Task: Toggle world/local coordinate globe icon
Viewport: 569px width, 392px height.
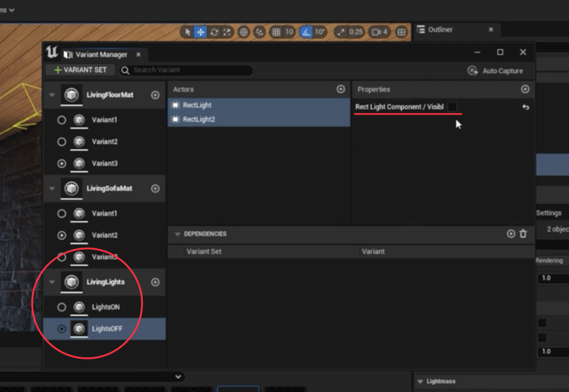Action: pos(244,32)
